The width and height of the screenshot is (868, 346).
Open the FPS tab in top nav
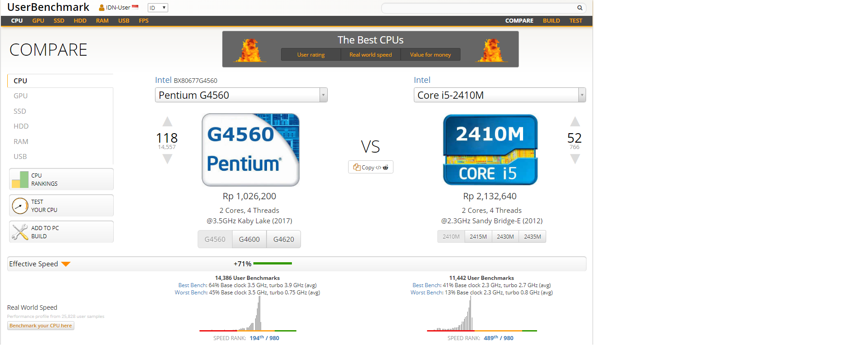144,21
